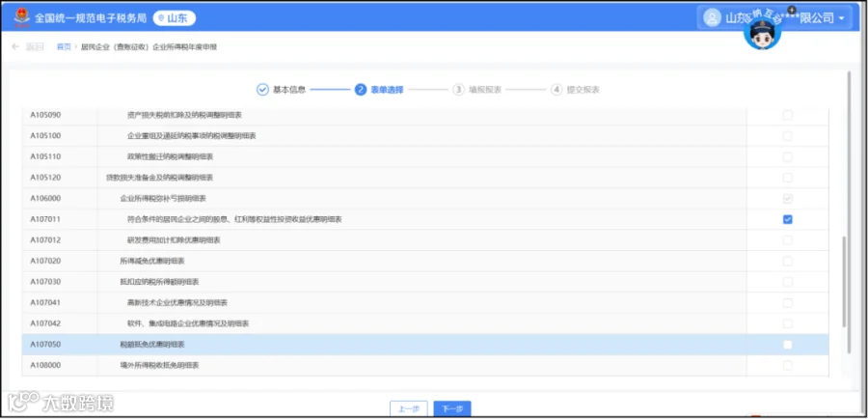The image size is (868, 419).
Task: Click the step 3 circle indicator
Action: click(458, 90)
